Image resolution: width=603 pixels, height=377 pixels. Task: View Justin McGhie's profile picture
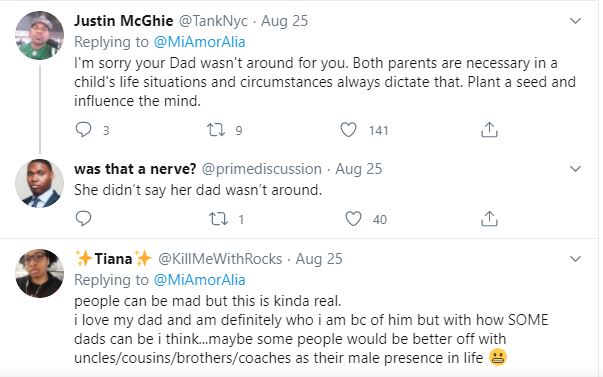tap(40, 35)
